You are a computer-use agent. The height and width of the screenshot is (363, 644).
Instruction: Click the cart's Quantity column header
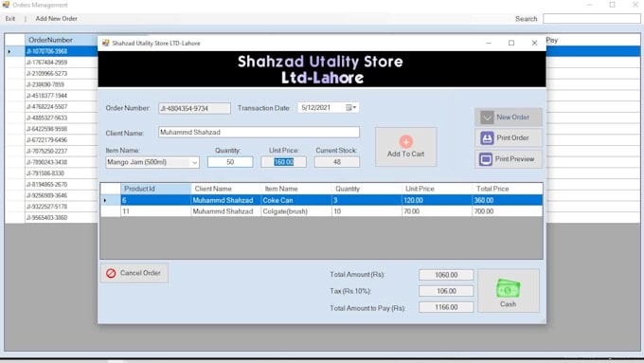point(367,189)
